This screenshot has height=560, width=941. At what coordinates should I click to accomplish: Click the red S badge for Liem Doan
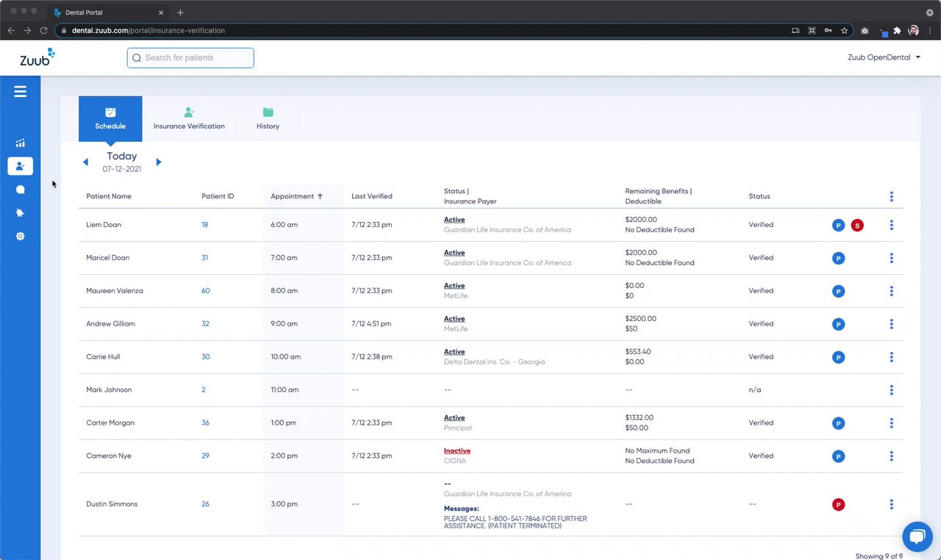pyautogui.click(x=857, y=225)
